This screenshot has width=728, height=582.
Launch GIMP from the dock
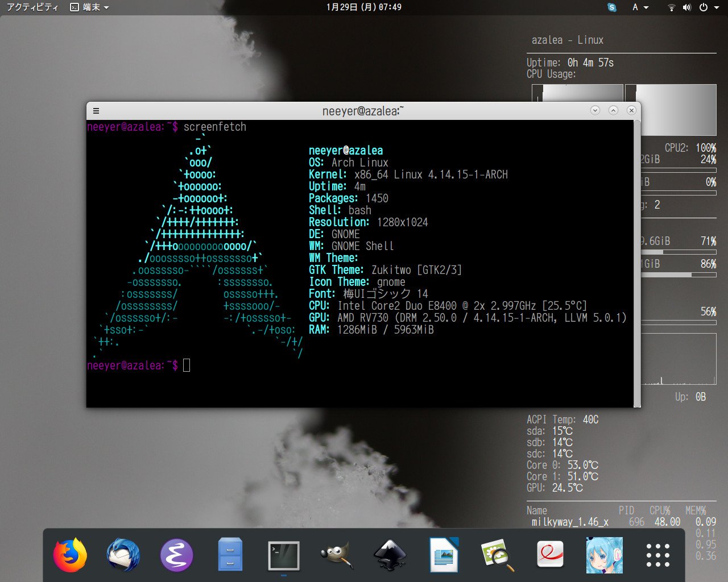(337, 555)
